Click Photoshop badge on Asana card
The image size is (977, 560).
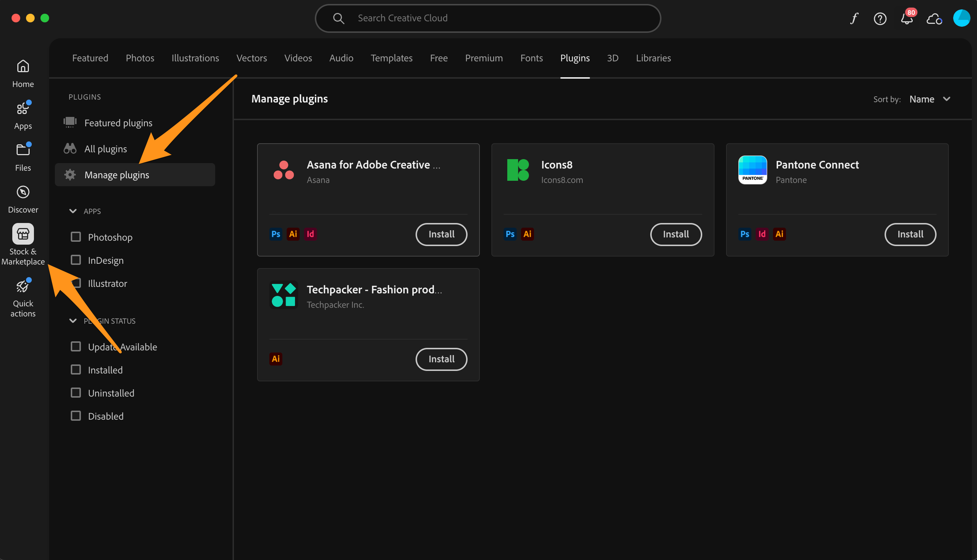[x=275, y=234]
